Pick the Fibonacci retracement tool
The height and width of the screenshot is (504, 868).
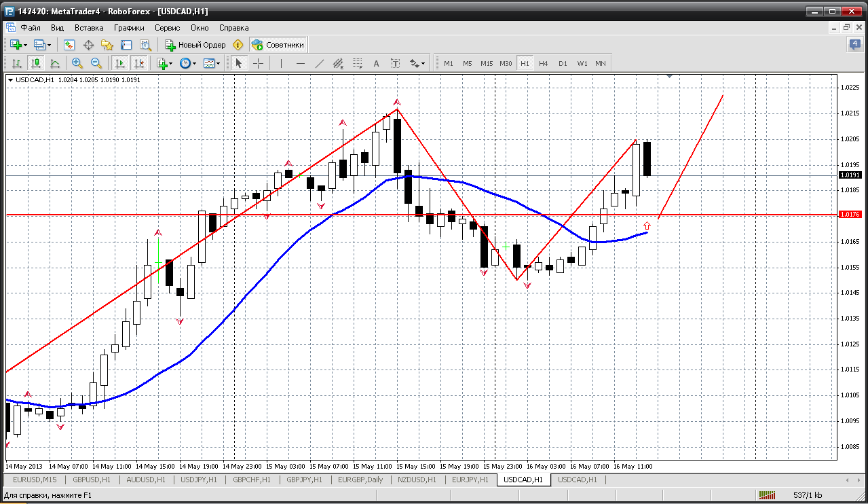pyautogui.click(x=358, y=63)
